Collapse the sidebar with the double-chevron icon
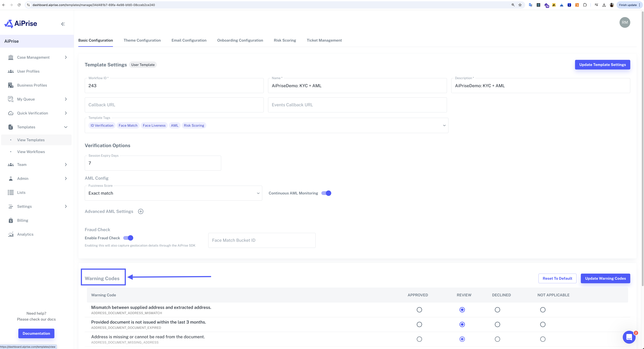644x349 pixels. (63, 24)
